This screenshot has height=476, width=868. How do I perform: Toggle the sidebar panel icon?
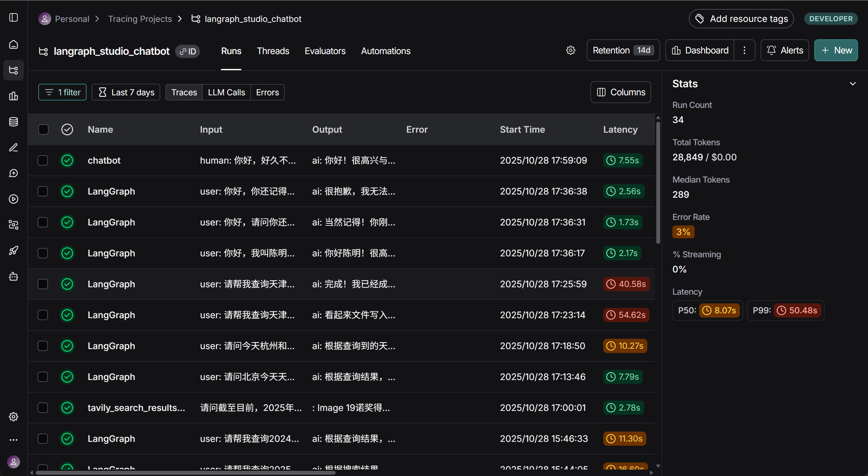(x=14, y=17)
